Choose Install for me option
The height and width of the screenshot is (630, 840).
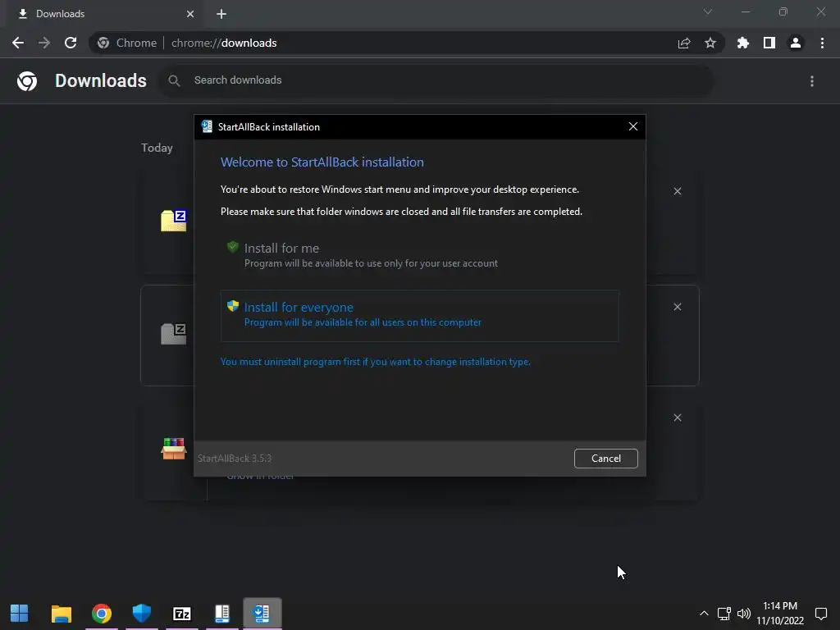pyautogui.click(x=419, y=255)
